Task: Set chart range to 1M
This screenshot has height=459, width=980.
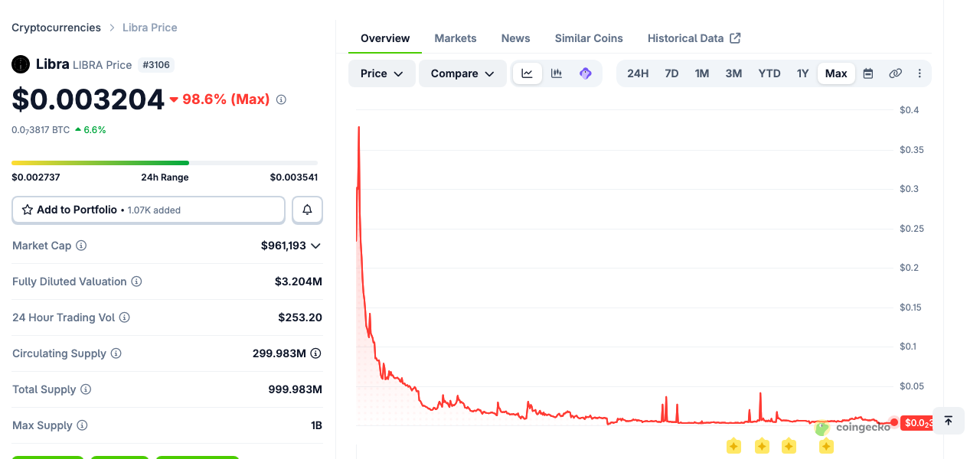Action: [x=702, y=73]
